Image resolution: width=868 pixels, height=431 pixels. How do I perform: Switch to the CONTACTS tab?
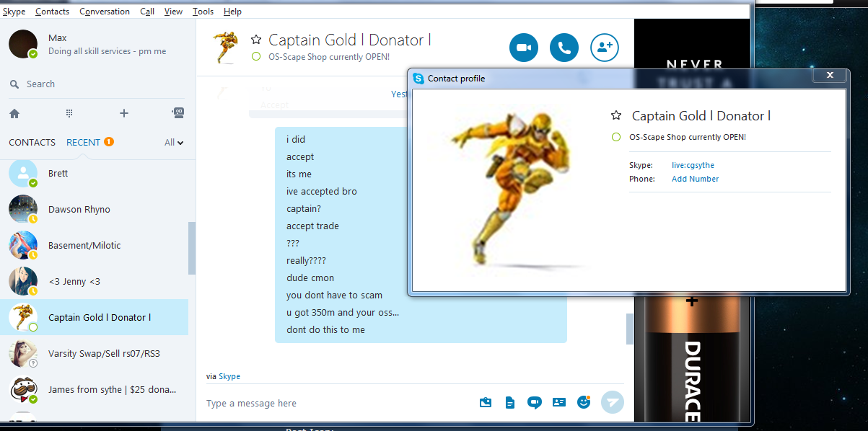coord(32,142)
